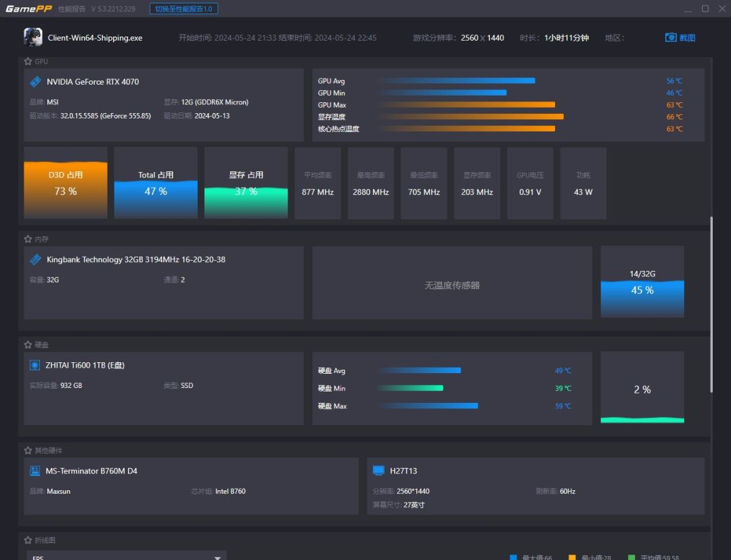Screen dimensions: 731x560
Task: Click the vertical scrollbar thumb
Action: coord(711,305)
